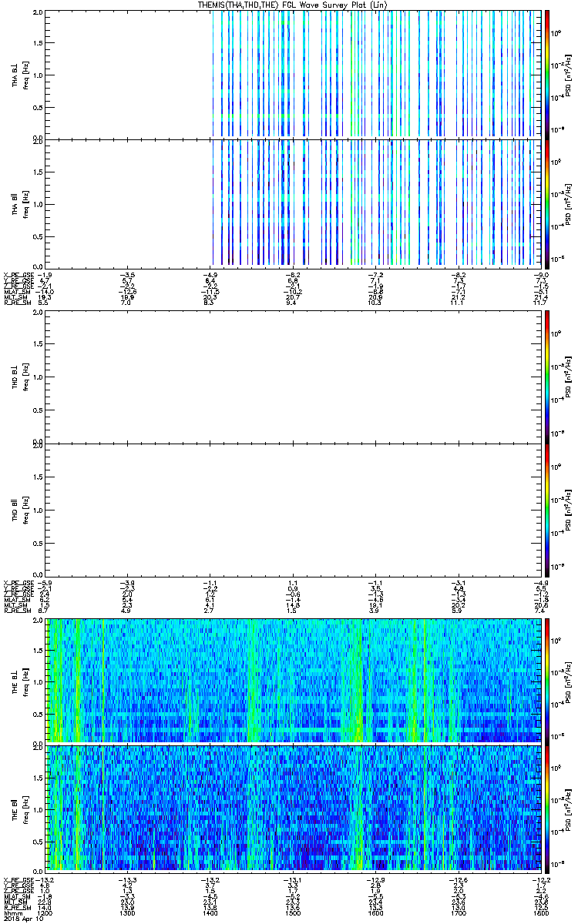
Task: Click the THD BII PSD color bar
Action: [x=547, y=510]
